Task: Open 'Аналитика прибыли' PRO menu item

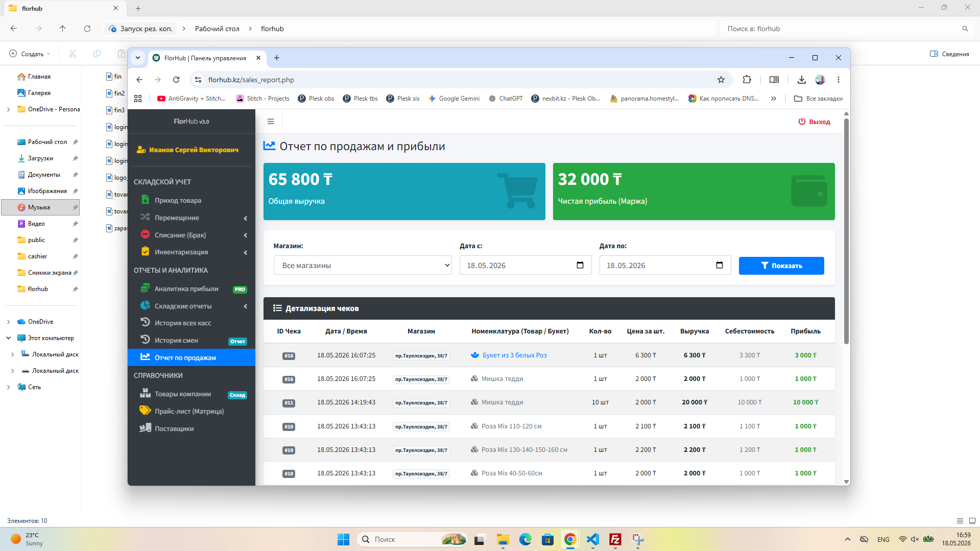Action: click(x=191, y=289)
